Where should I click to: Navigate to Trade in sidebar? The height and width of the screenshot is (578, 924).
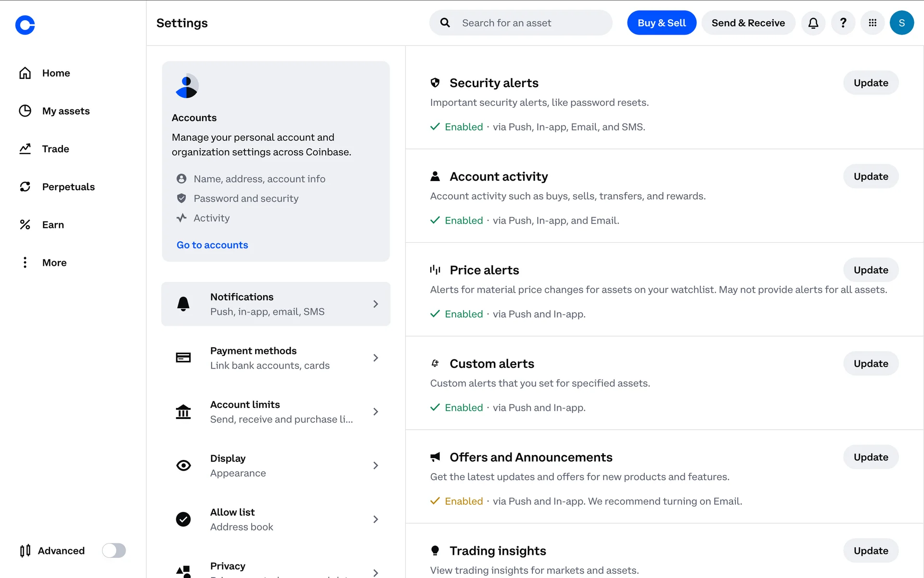[x=55, y=149]
